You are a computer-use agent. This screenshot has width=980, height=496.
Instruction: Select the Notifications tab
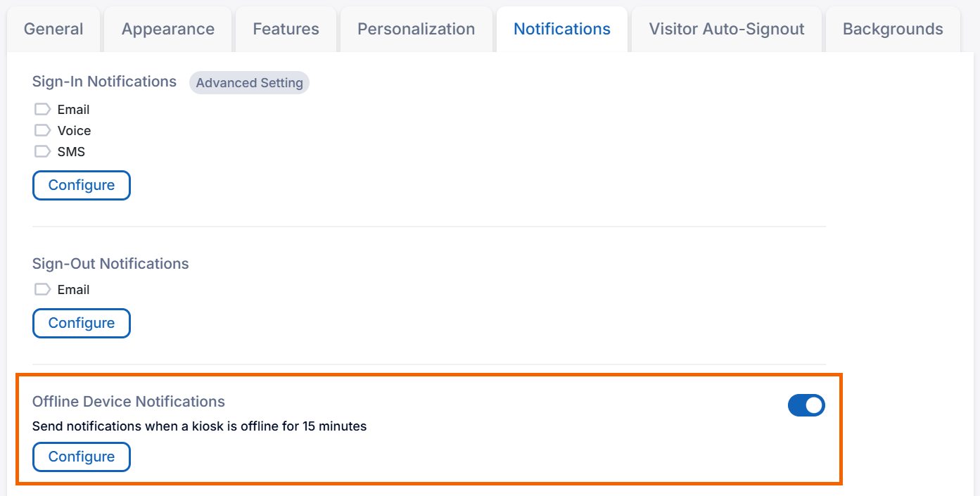pos(561,29)
